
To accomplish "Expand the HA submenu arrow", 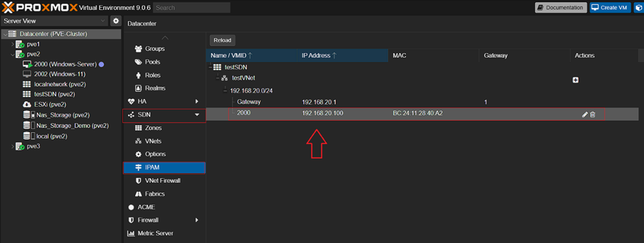I will pyautogui.click(x=197, y=101).
